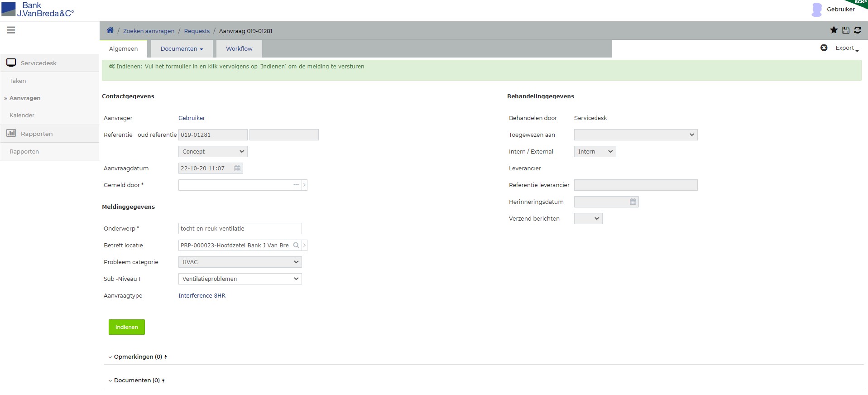Expand the Opmerkingen (0) section

tap(137, 357)
